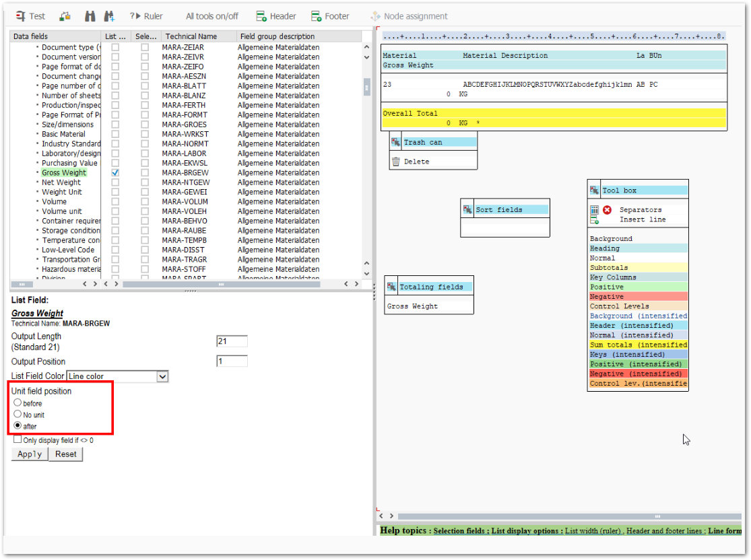This screenshot has height=560, width=751.
Task: Click the Totaling fields window handle icon
Action: (x=391, y=287)
